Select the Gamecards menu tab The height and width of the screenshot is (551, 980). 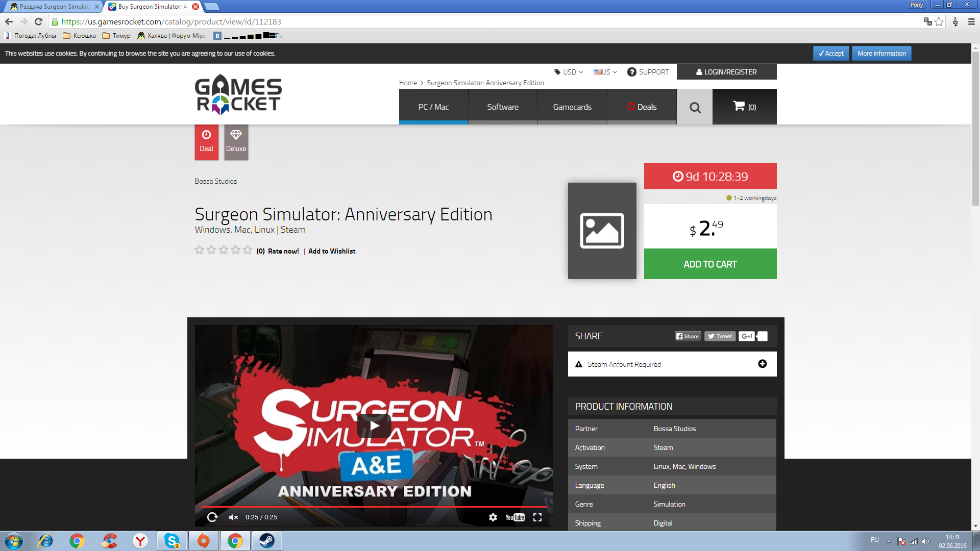pyautogui.click(x=572, y=107)
